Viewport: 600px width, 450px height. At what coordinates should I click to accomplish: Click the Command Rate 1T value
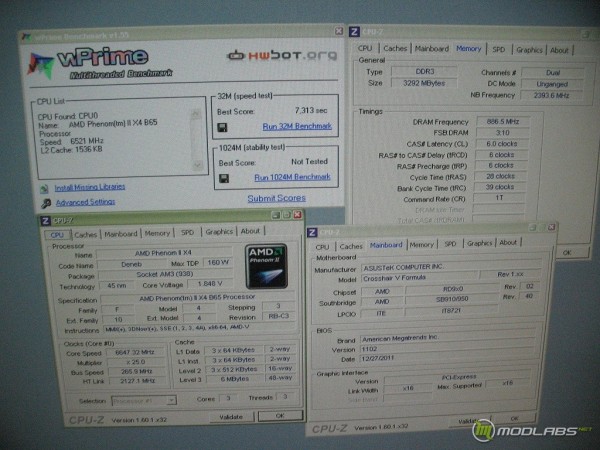click(499, 198)
